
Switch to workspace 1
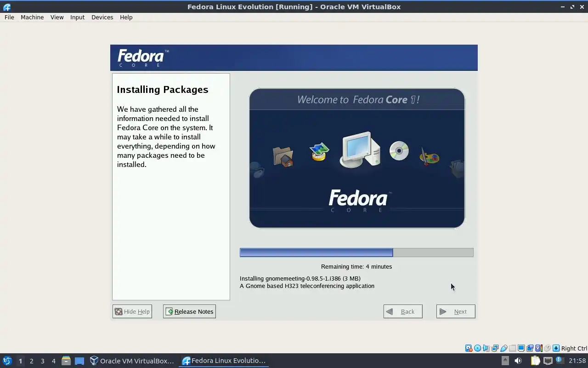coord(20,361)
